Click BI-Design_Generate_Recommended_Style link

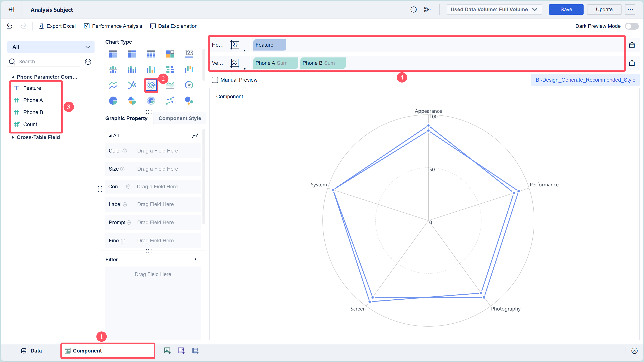585,80
